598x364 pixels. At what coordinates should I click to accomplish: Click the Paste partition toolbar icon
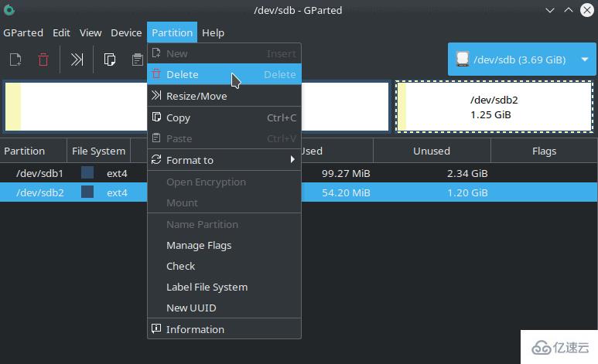coord(137,60)
